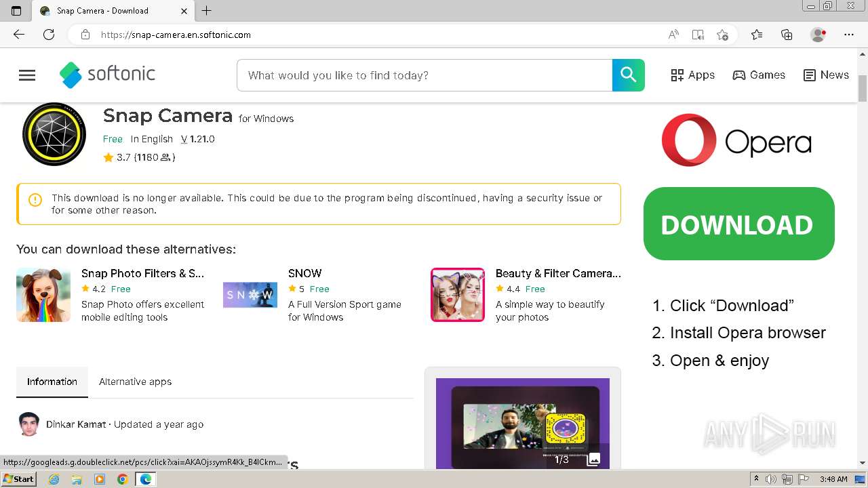The width and height of the screenshot is (868, 488).
Task: Switch to the Information tab
Action: tap(52, 382)
